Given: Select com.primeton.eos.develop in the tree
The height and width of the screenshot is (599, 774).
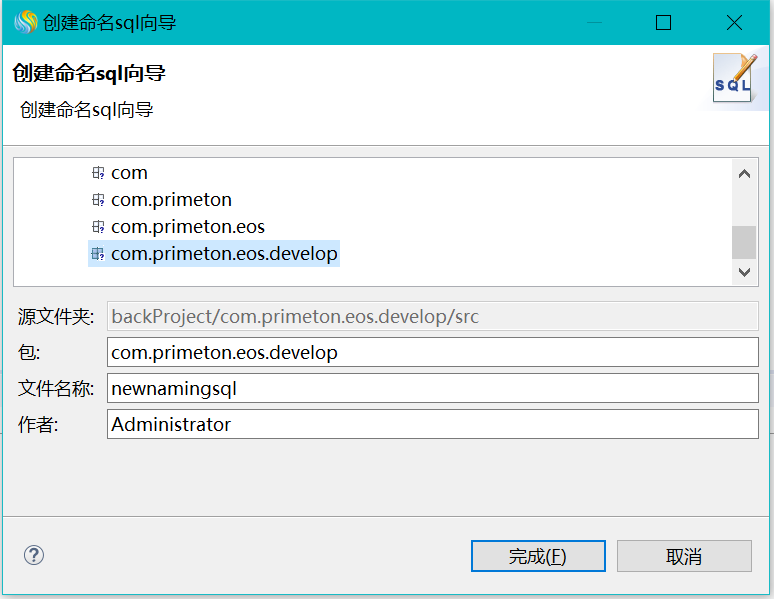Looking at the screenshot, I should (224, 254).
